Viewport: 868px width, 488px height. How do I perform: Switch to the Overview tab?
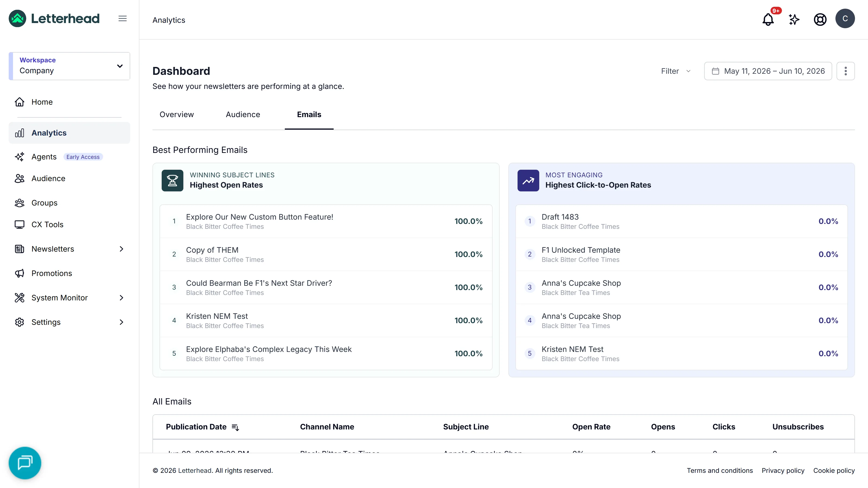coord(177,114)
